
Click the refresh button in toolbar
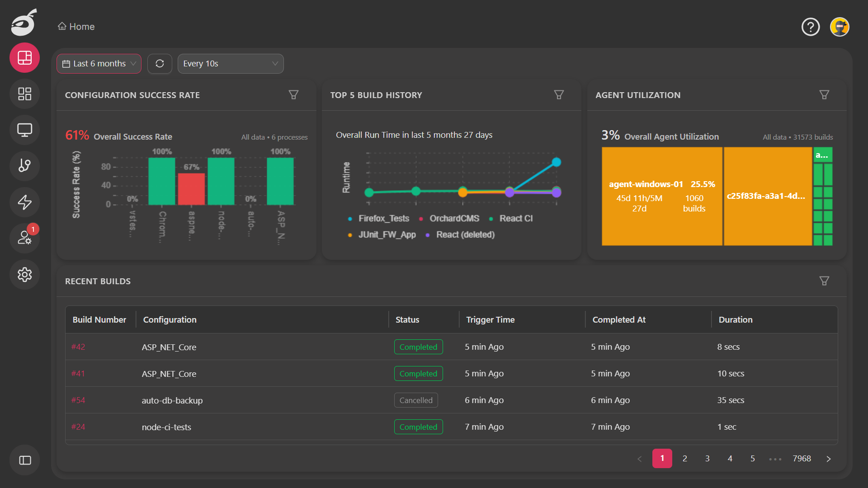[x=160, y=64]
